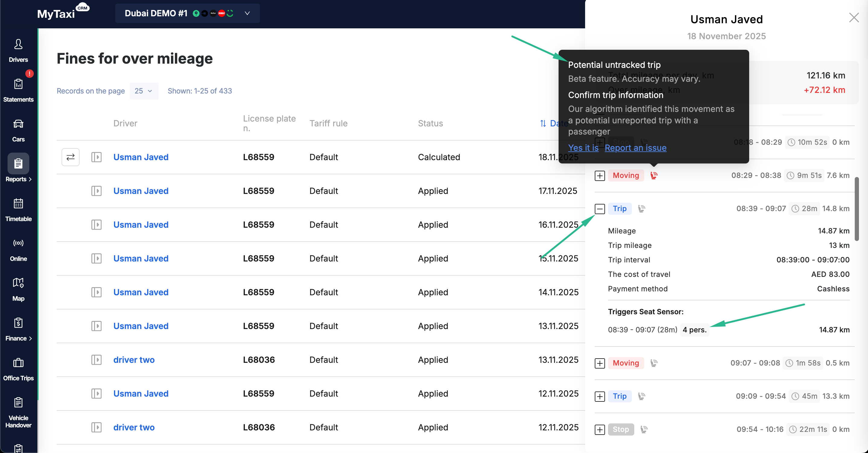Open the Office Trips sidebar section
The width and height of the screenshot is (868, 453).
18,369
